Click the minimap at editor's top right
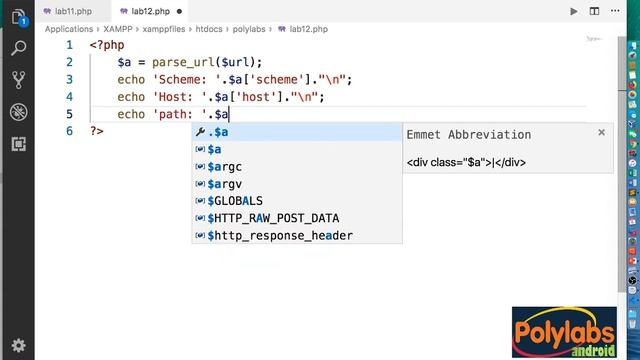 593,39
